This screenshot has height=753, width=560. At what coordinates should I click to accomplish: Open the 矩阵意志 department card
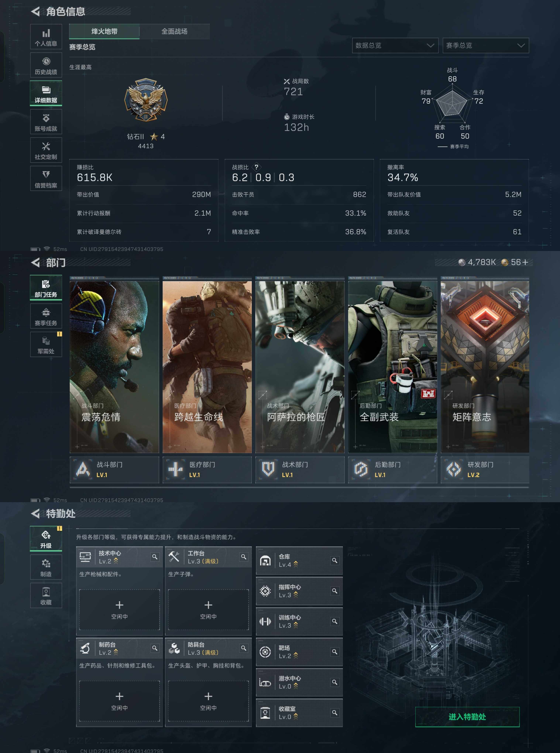[x=485, y=366]
